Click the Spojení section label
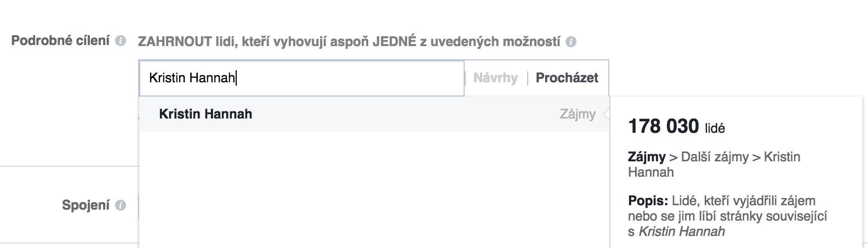 point(86,205)
